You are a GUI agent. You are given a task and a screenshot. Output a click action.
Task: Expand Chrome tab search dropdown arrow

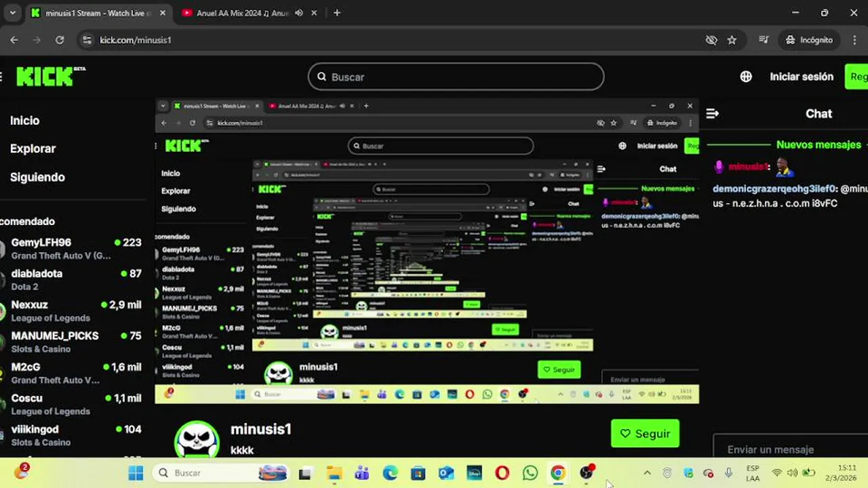pos(12,13)
